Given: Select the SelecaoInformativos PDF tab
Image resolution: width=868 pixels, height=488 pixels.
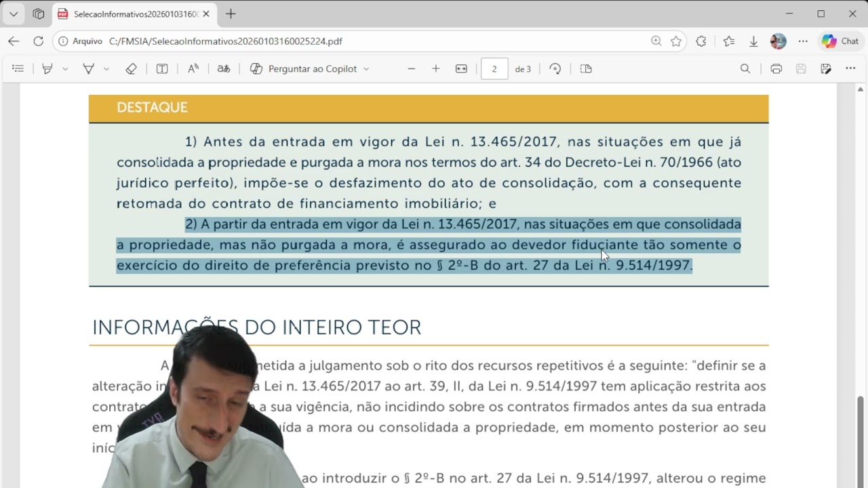Looking at the screenshot, I should (x=134, y=14).
